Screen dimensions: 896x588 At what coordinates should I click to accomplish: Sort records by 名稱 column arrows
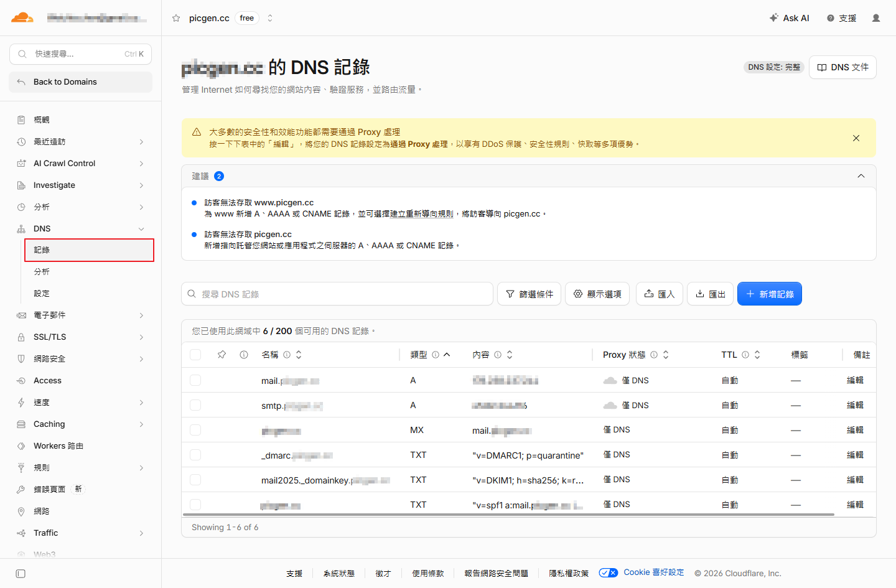(x=299, y=355)
